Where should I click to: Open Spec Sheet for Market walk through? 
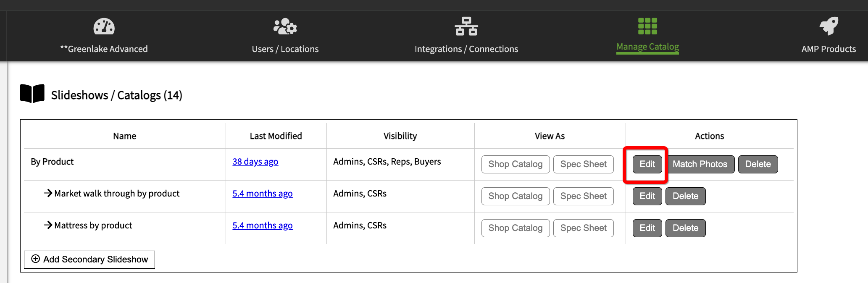[583, 196]
